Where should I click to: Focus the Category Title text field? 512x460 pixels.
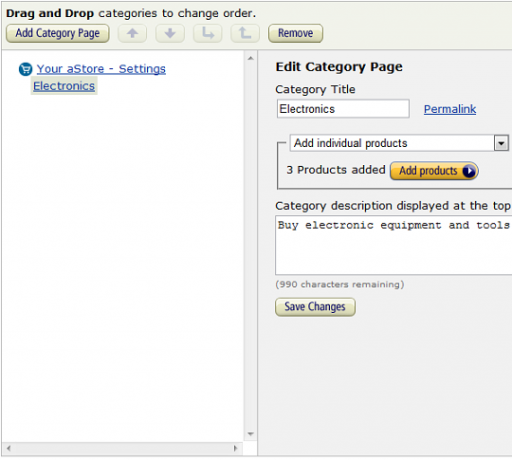pos(343,109)
